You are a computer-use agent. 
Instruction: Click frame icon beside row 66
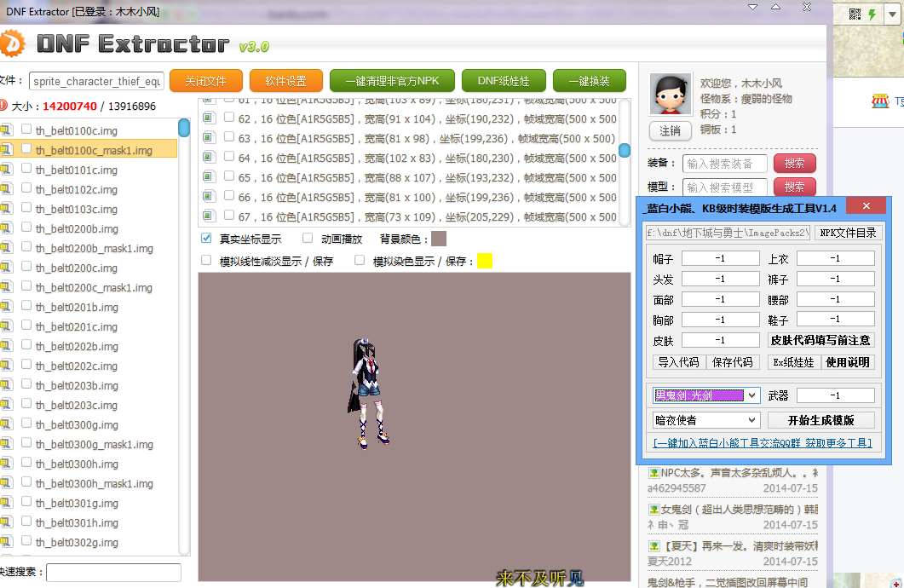coord(209,197)
